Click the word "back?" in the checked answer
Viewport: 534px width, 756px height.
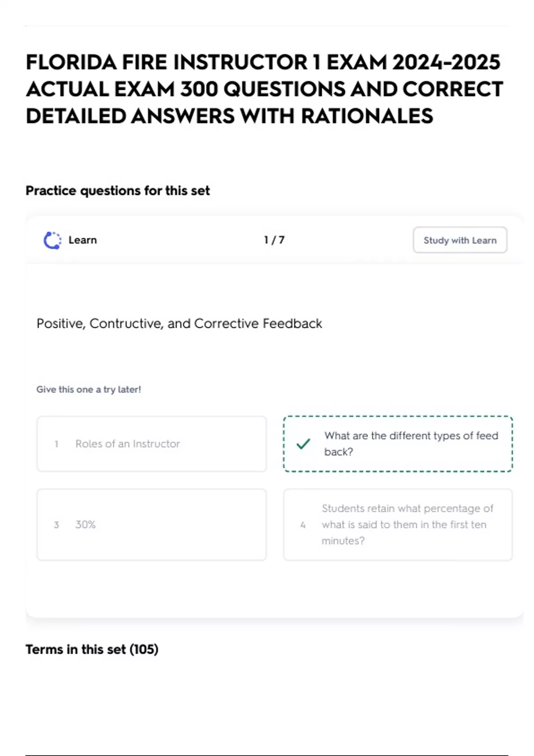click(x=339, y=452)
